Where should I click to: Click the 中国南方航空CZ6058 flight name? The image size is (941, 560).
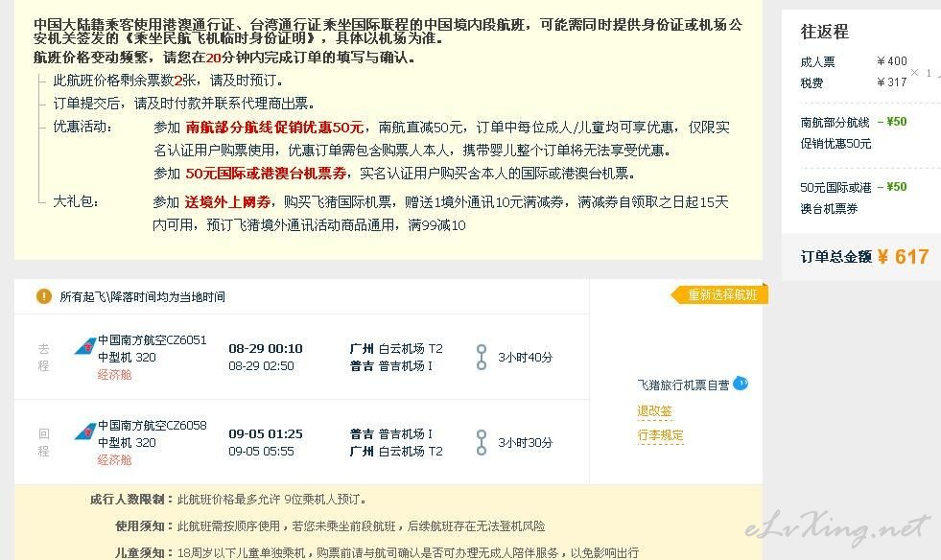152,425
